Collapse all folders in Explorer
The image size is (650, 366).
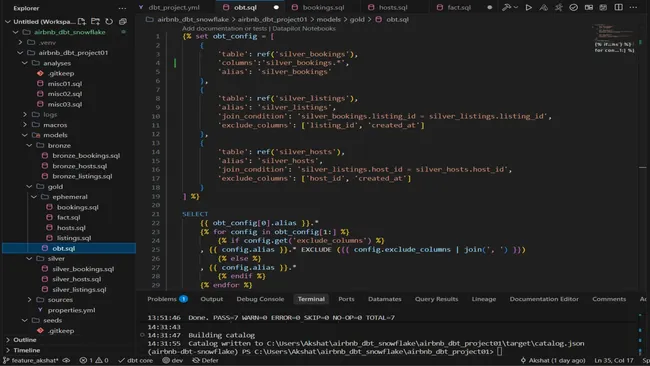click(x=123, y=21)
